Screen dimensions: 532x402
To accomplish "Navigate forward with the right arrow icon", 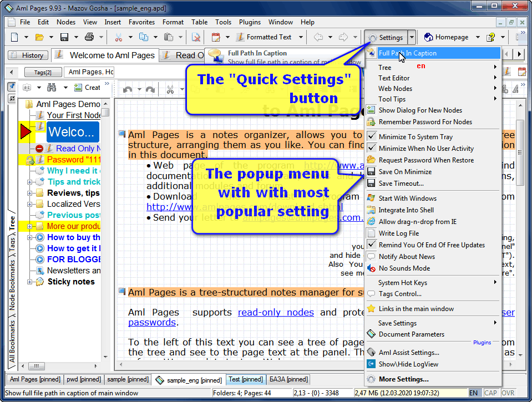I will [x=343, y=37].
